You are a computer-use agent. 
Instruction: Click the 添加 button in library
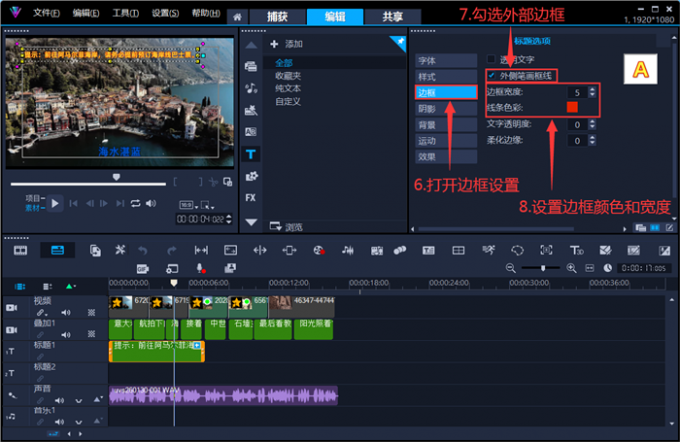[286, 44]
